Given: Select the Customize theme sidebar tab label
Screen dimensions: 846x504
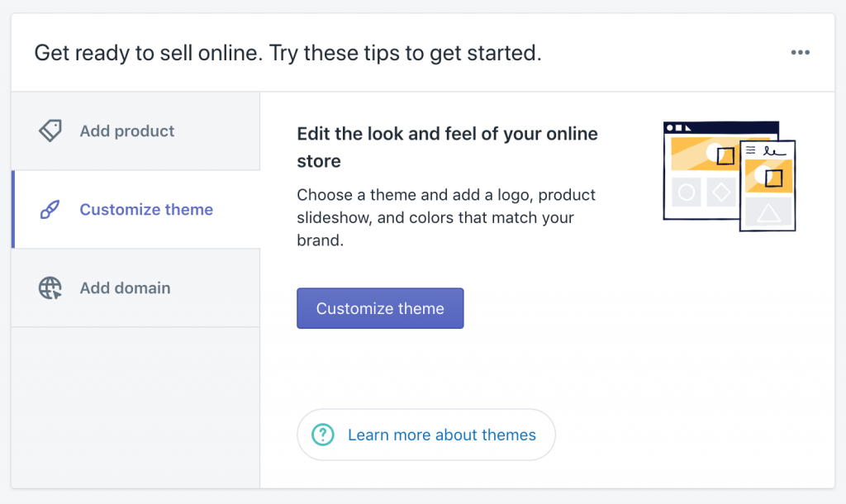Looking at the screenshot, I should pos(146,209).
